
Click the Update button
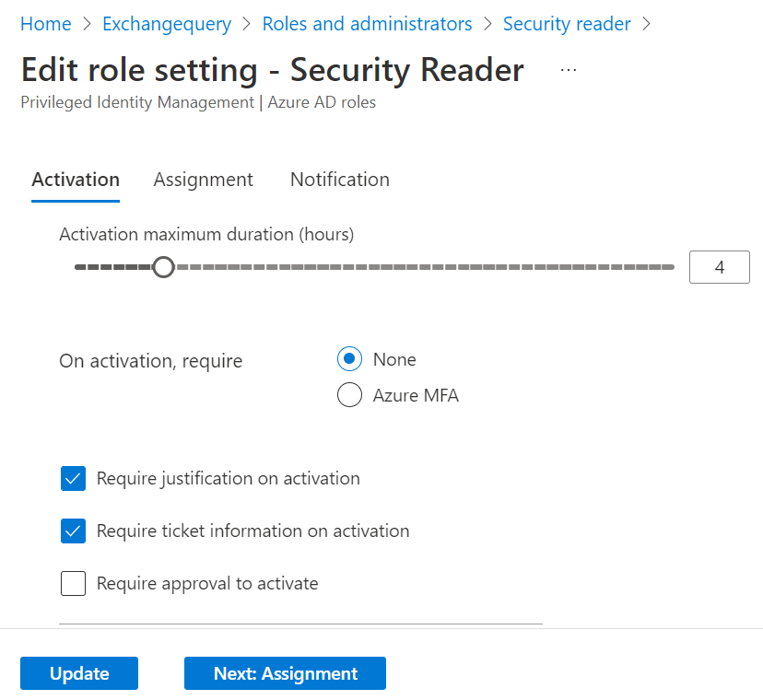[x=79, y=673]
